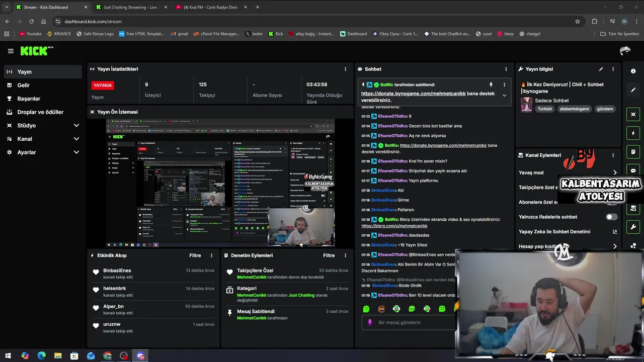The width and height of the screenshot is (644, 362).
Task: Click the camera icon in right rail
Action: click(633, 208)
